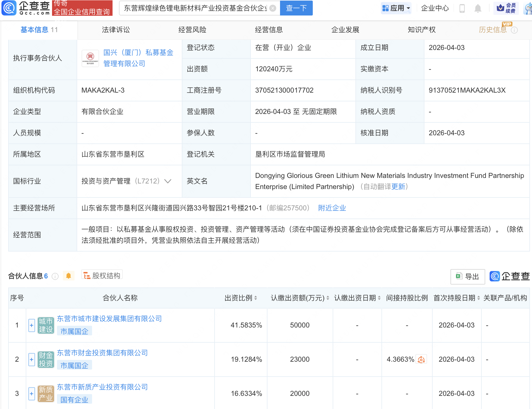Image resolution: width=532 pixels, height=409 pixels.
Task: Open the 历史信息 VIP tab
Action: coord(492,30)
